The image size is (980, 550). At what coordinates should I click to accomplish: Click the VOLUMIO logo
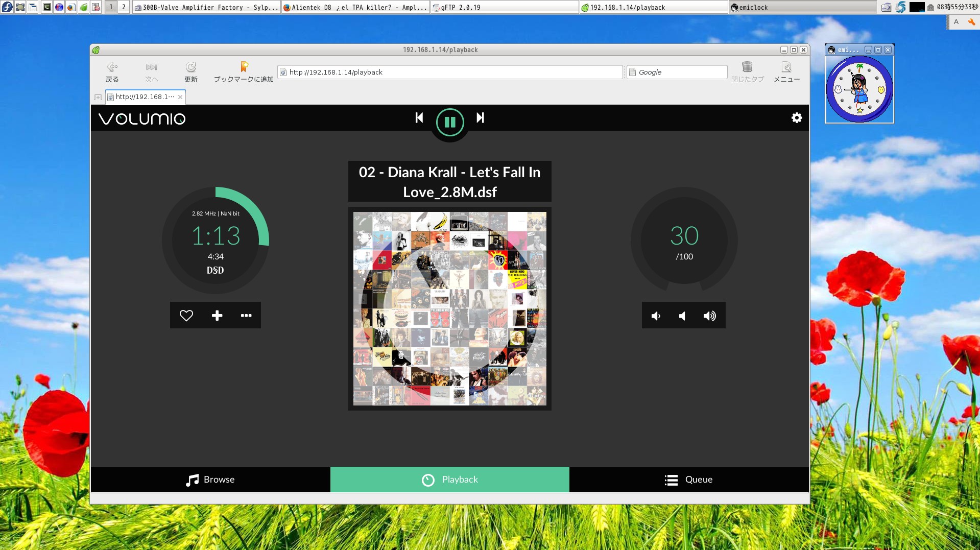point(142,118)
